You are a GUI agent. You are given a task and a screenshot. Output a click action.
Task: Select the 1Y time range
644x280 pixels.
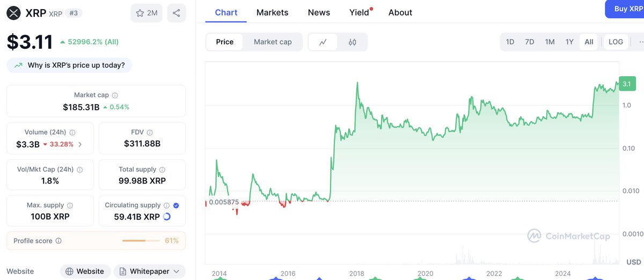pos(569,42)
